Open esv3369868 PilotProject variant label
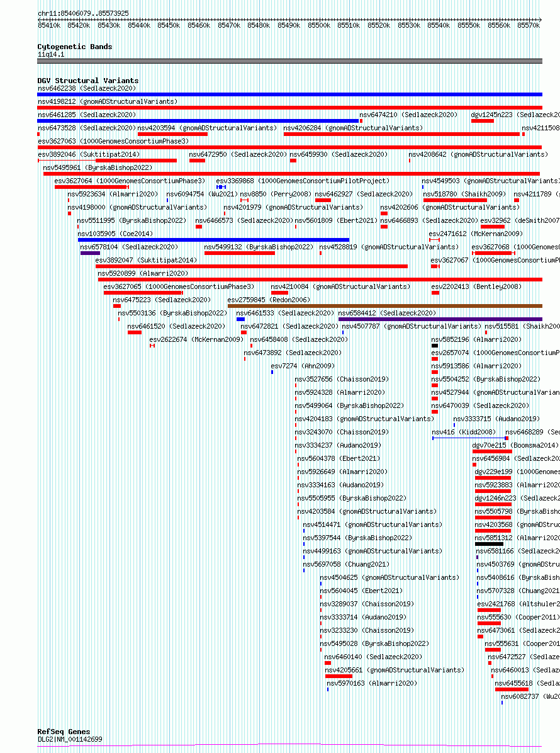Screen dimensions: 560x753 (302, 181)
